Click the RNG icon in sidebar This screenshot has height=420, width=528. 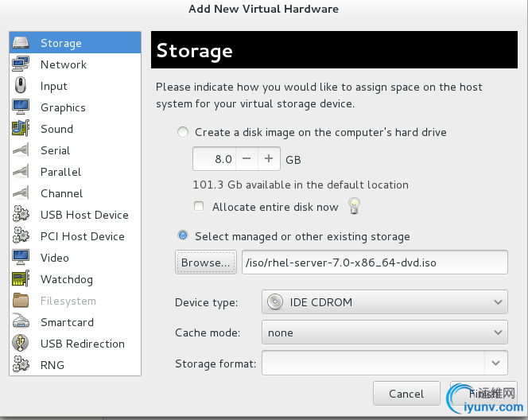pyautogui.click(x=21, y=365)
